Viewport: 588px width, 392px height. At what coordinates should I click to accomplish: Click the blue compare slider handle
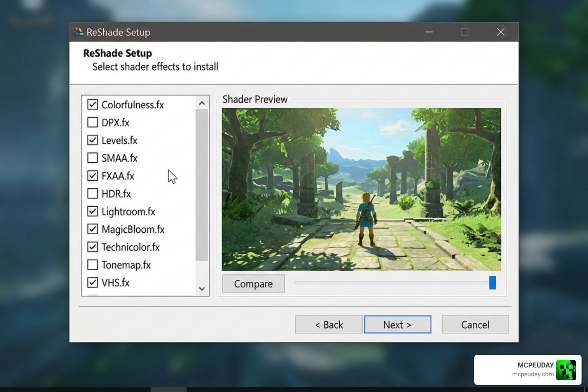493,283
